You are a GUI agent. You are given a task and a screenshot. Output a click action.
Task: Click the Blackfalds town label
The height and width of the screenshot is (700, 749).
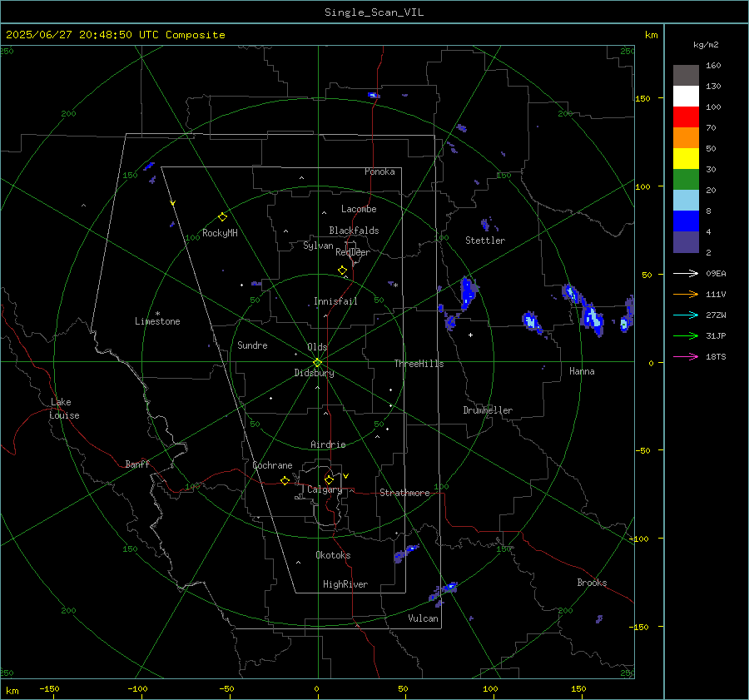coord(354,231)
